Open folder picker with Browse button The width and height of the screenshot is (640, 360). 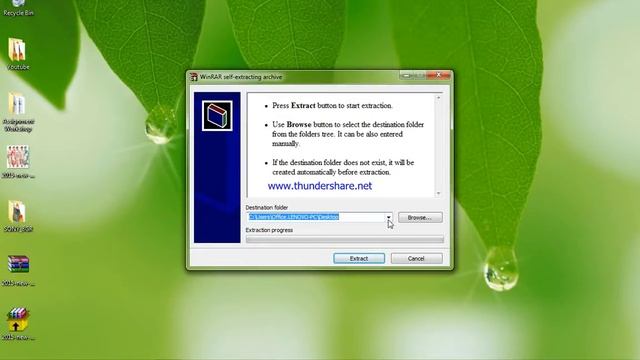tap(420, 218)
